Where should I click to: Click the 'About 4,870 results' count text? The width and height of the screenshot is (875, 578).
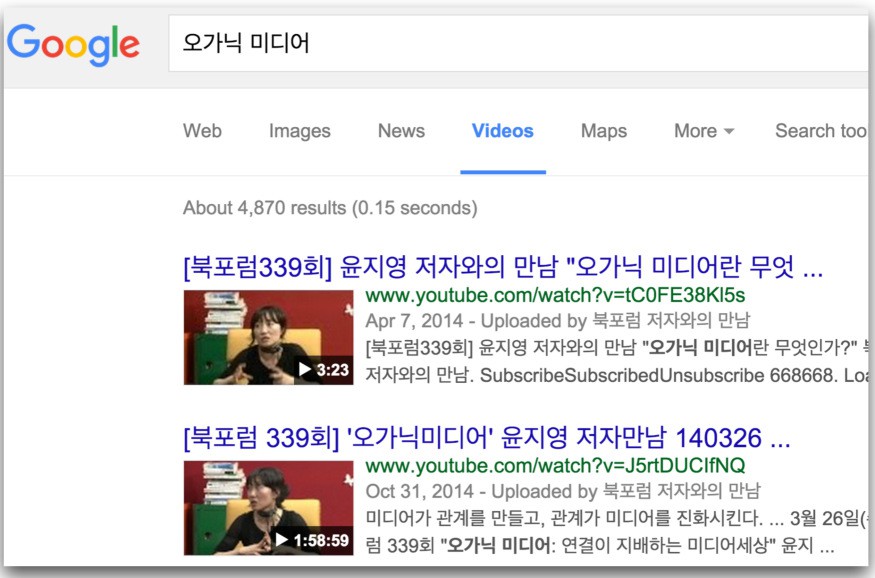(x=329, y=208)
